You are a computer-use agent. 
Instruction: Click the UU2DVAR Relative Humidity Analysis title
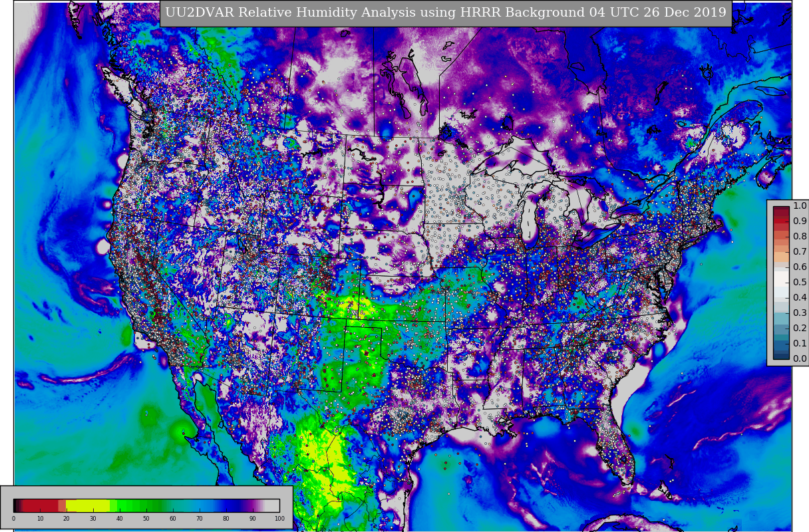point(446,13)
